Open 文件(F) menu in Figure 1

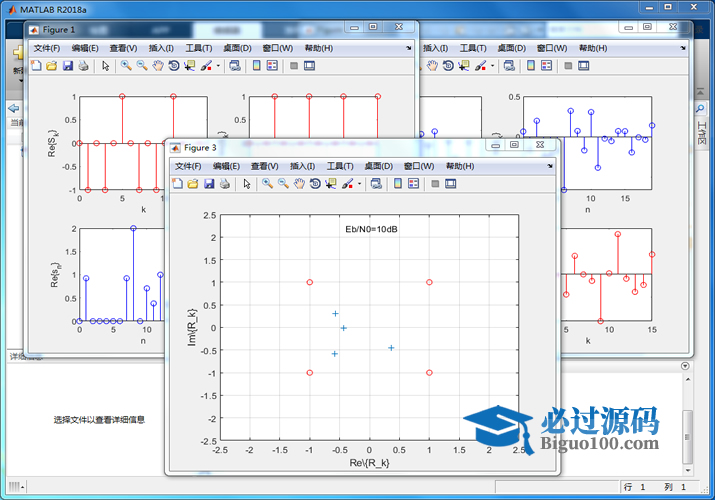[x=47, y=48]
